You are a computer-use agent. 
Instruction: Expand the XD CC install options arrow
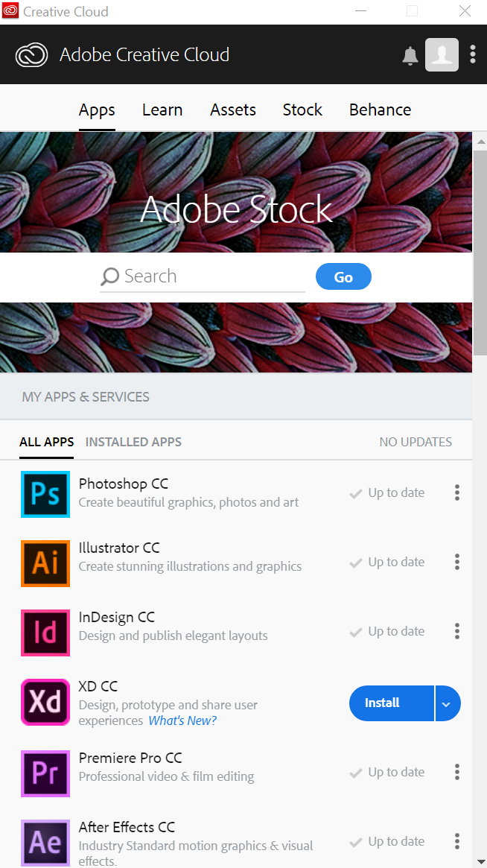pyautogui.click(x=448, y=703)
